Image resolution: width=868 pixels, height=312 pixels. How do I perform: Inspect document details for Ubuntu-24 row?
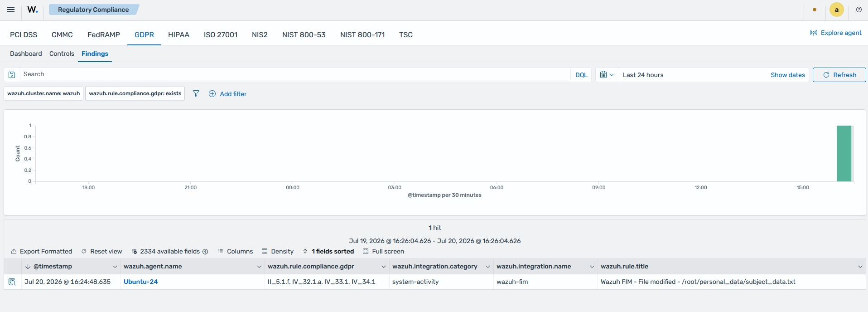[x=12, y=282]
